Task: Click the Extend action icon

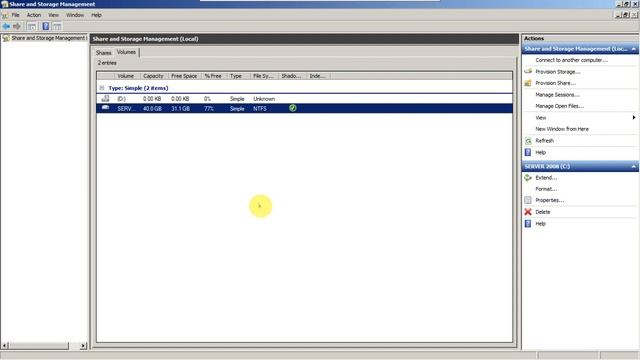Action: (528, 178)
